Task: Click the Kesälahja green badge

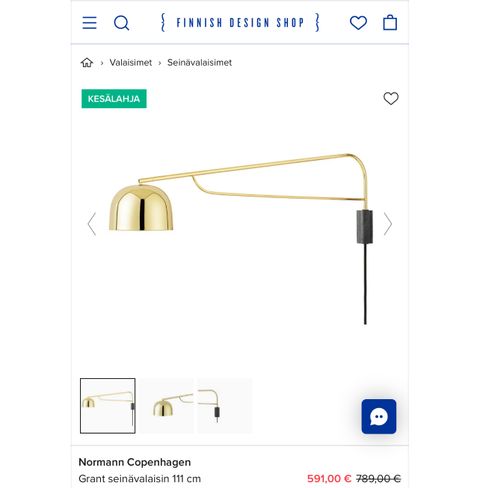Action: point(114,99)
